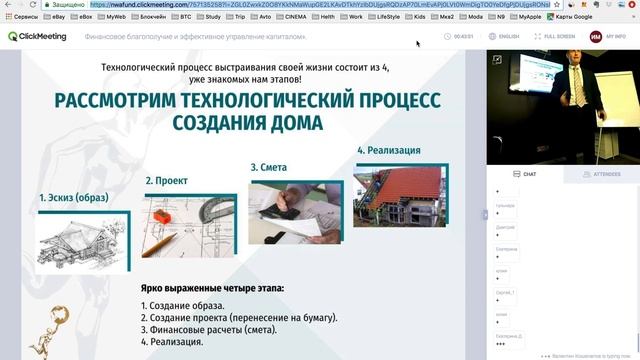Switch to the CHAT tab
The width and height of the screenshot is (640, 360).
coord(524,174)
